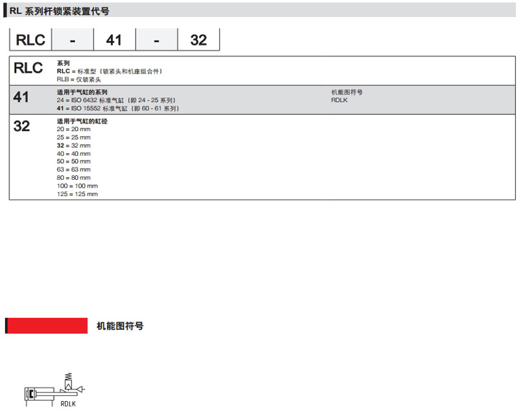Click the RLB = 仅锁紧头 option line

pyautogui.click(x=78, y=79)
